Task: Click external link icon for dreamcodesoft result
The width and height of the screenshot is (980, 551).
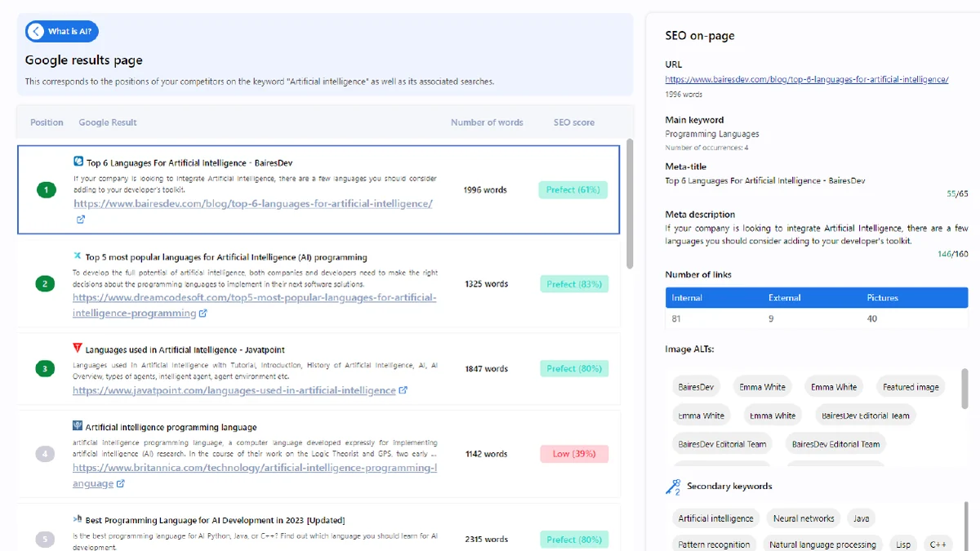Action: point(203,313)
